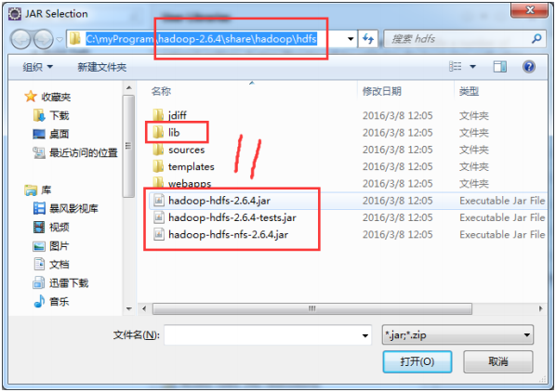
Task: Open the *.jar;*.zip file type dropdown
Action: tap(457, 334)
